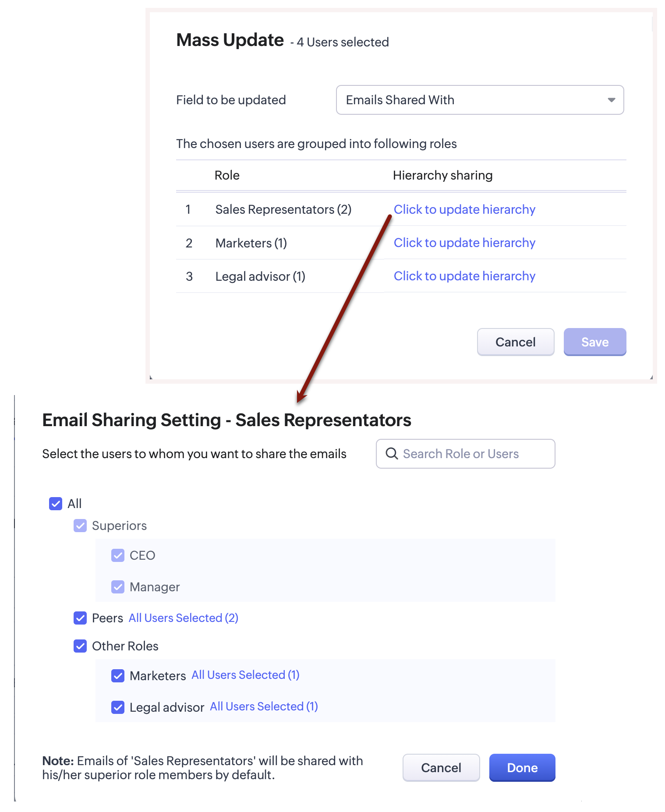The width and height of the screenshot is (665, 812).
Task: Uncheck the All checkbox
Action: click(56, 504)
